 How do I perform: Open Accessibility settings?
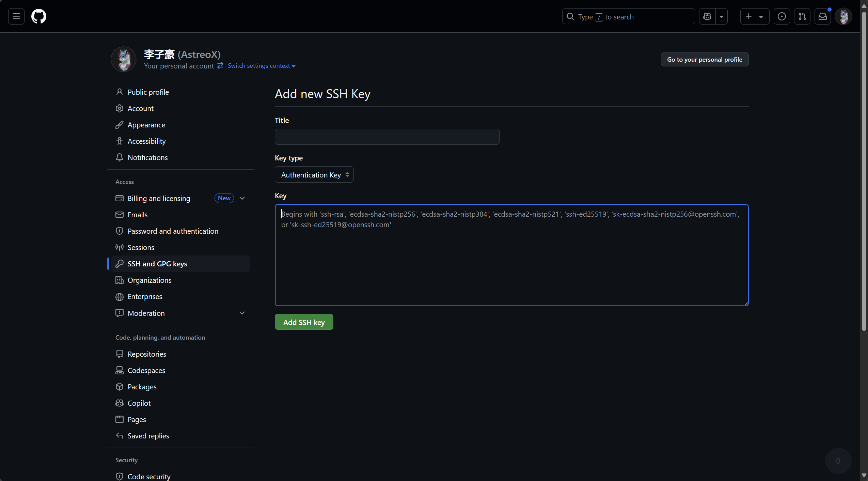(x=181, y=141)
